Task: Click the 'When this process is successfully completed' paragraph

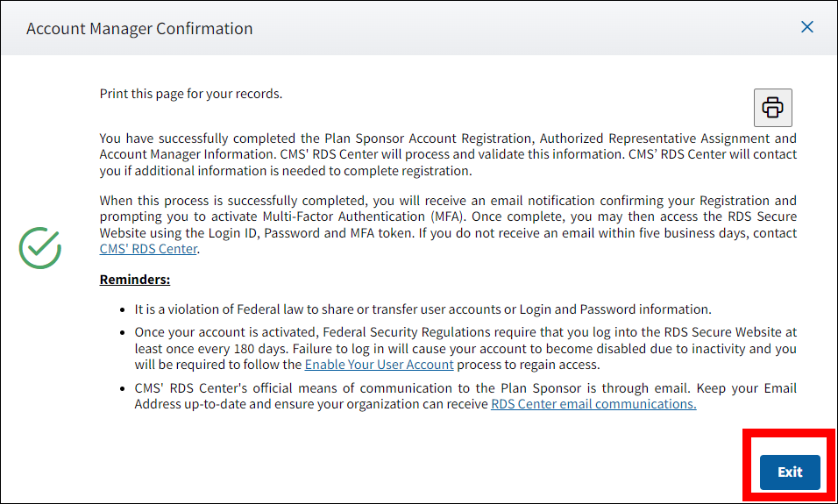Action: 447,217
